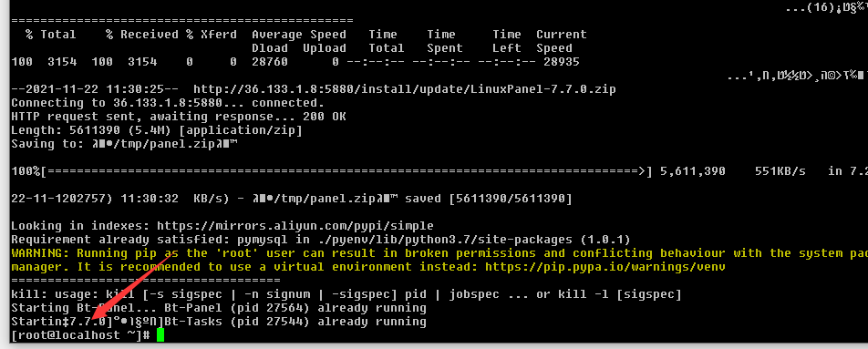Click the kill usage error line

pos(346,294)
